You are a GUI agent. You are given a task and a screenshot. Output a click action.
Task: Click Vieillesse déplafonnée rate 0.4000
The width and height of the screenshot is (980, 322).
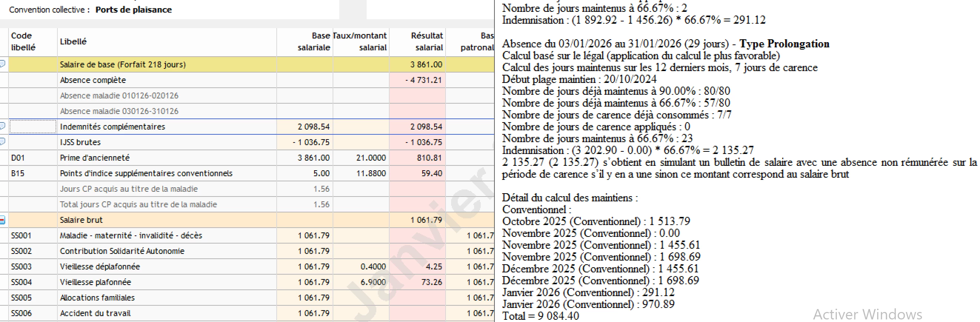(373, 267)
